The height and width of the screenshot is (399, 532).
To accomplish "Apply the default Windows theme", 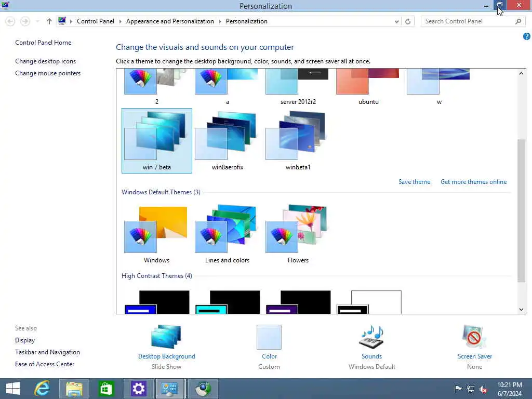I will tap(157, 234).
